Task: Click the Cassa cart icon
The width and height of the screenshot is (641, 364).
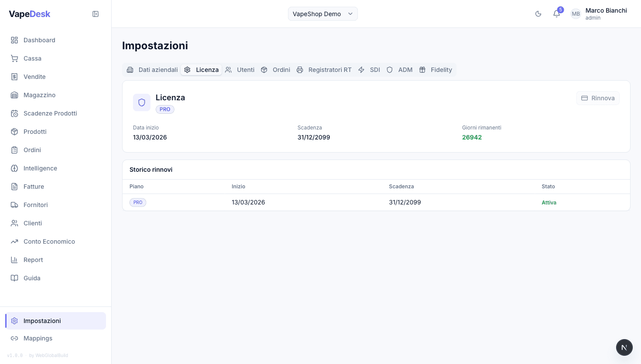Action: point(14,58)
